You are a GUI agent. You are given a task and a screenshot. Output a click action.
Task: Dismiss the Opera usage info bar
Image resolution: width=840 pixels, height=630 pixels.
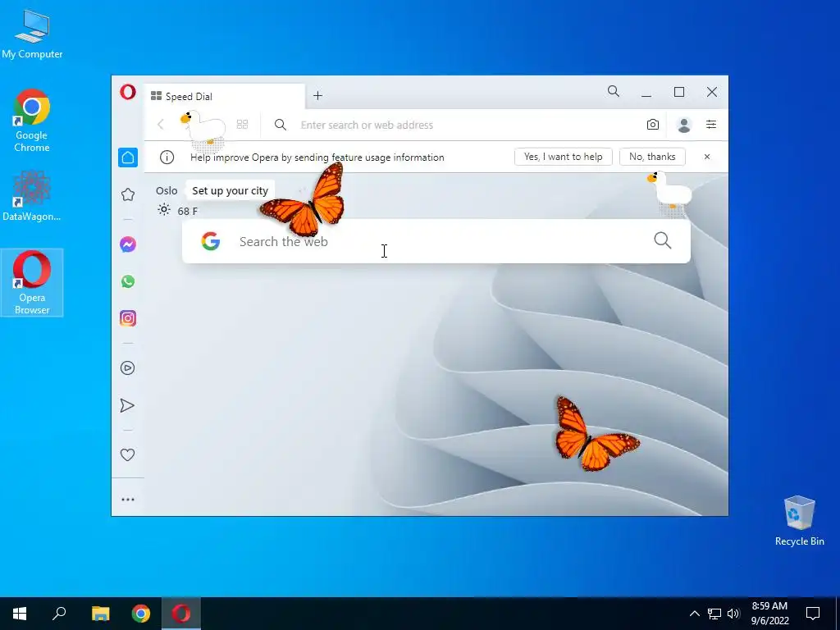(x=706, y=157)
